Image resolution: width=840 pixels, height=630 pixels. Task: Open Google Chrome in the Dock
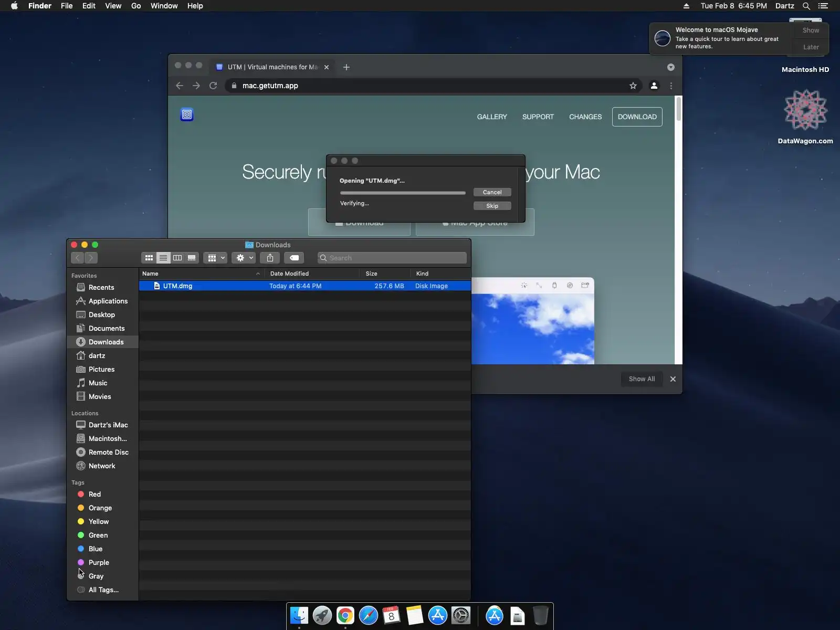(x=345, y=615)
